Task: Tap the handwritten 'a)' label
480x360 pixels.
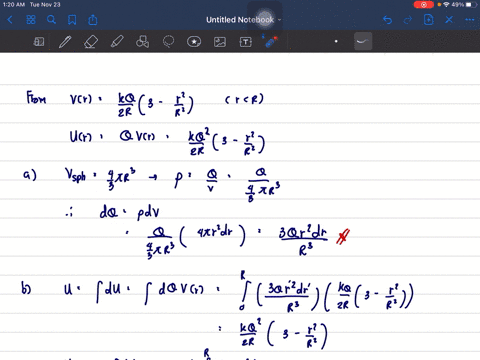Action: 30,175
